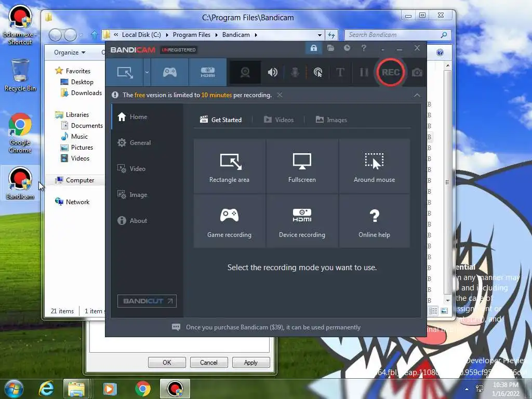Switch to Images tab

[331, 120]
